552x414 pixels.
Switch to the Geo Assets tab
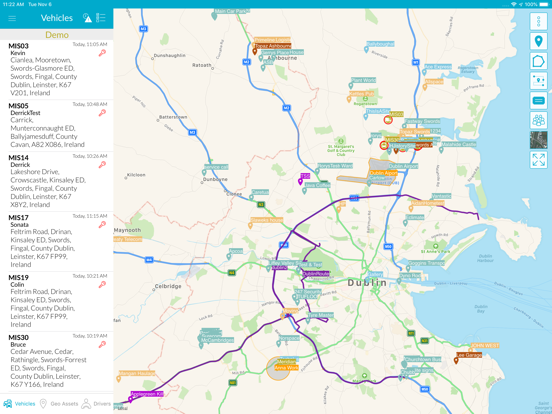pos(58,404)
